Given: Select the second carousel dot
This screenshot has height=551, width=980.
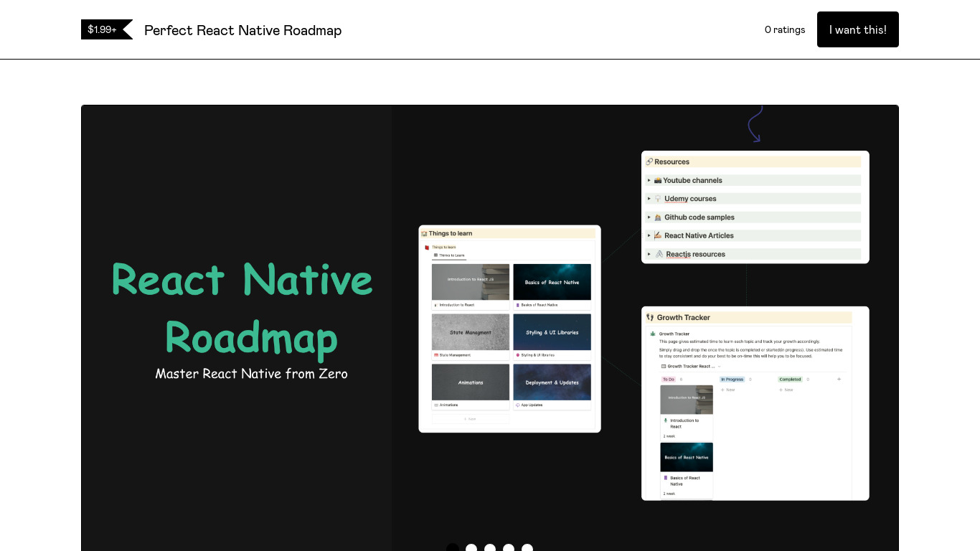Looking at the screenshot, I should click(471, 548).
